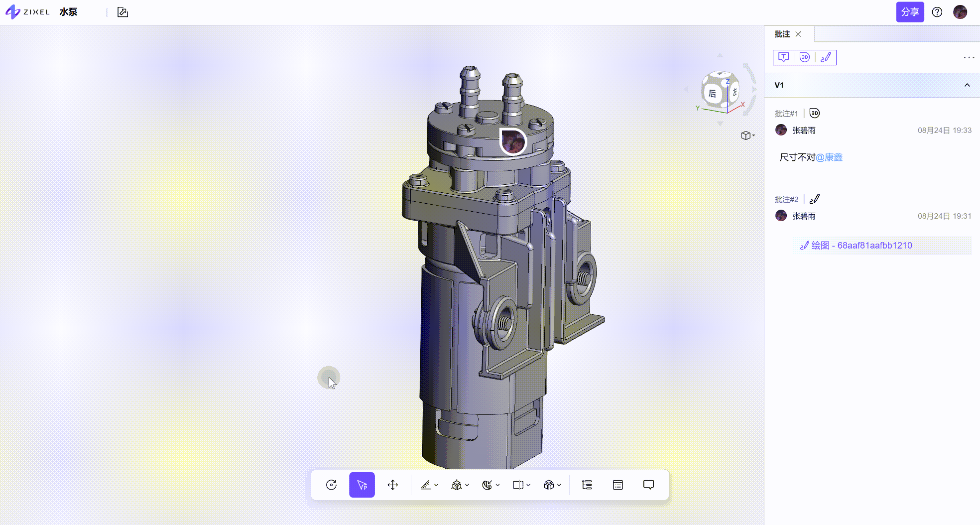This screenshot has height=525, width=980.
Task: Select the 左 face on view cube
Action: (x=735, y=92)
